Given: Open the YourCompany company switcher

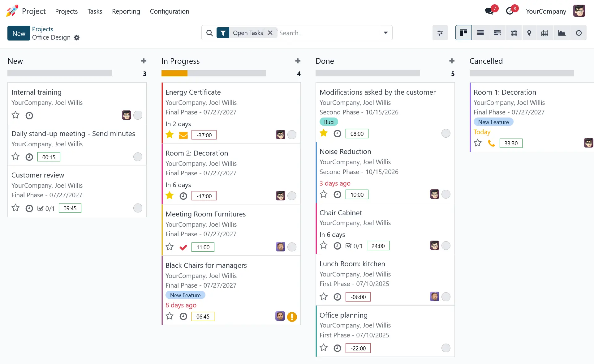Looking at the screenshot, I should pyautogui.click(x=546, y=11).
